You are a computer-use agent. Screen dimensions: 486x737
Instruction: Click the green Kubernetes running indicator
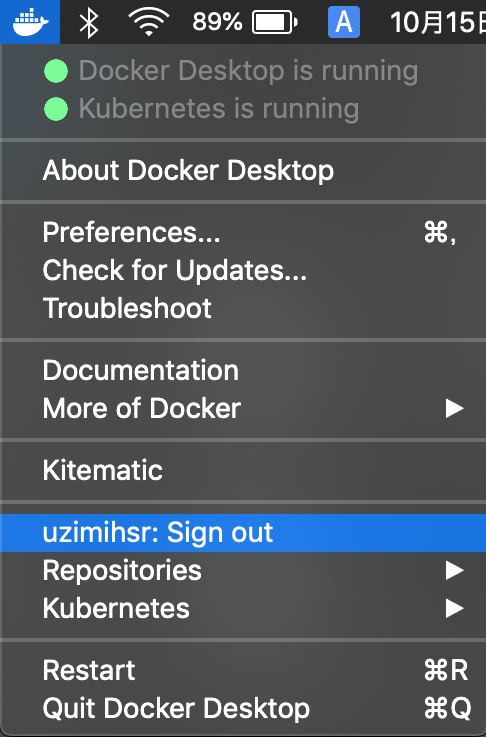[56, 109]
